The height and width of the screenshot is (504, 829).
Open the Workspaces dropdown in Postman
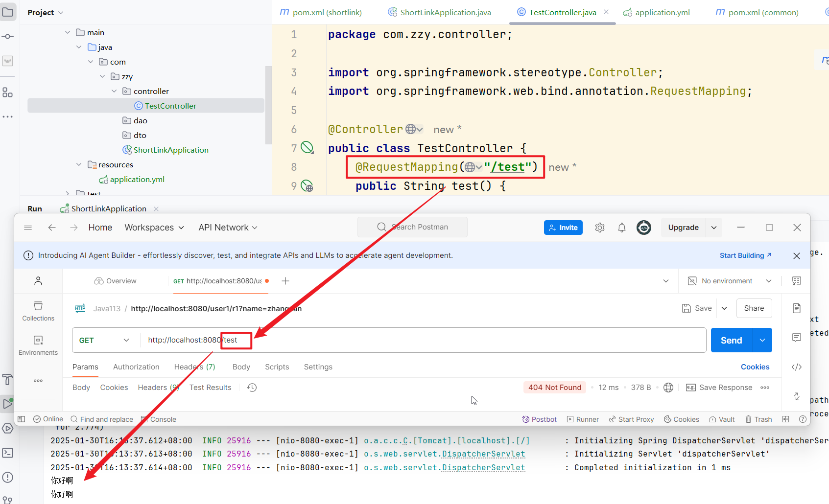154,228
